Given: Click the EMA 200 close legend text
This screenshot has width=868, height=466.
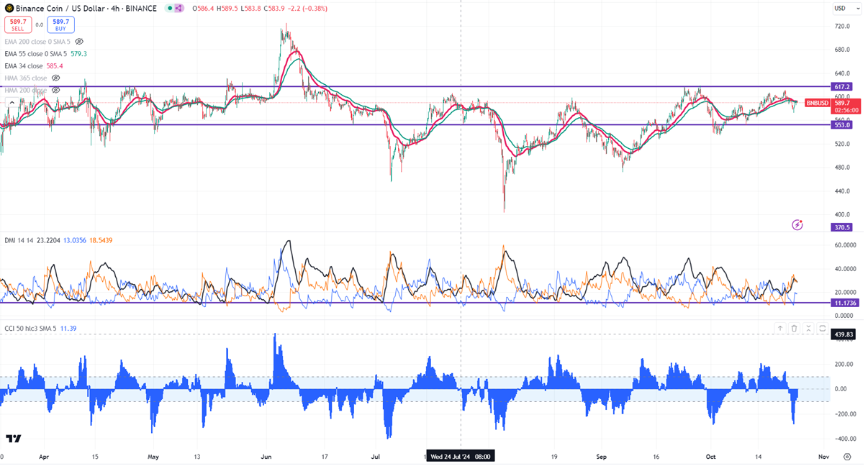Looking at the screenshot, I should tap(37, 42).
